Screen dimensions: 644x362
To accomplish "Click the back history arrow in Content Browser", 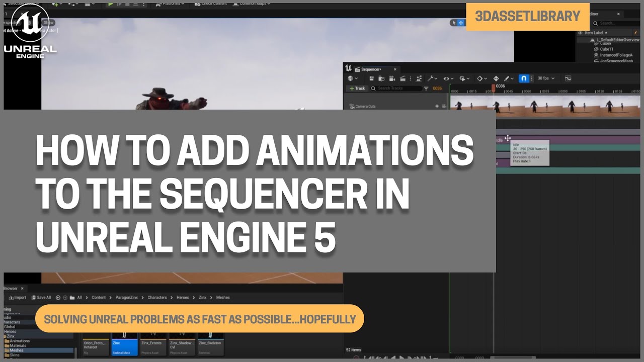I will point(58,298).
